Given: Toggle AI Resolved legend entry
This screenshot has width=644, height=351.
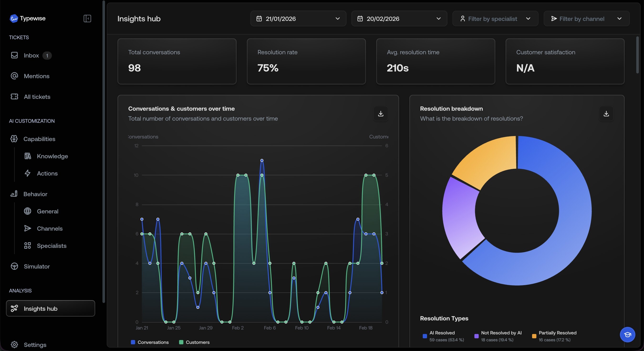Looking at the screenshot, I should click(x=442, y=333).
